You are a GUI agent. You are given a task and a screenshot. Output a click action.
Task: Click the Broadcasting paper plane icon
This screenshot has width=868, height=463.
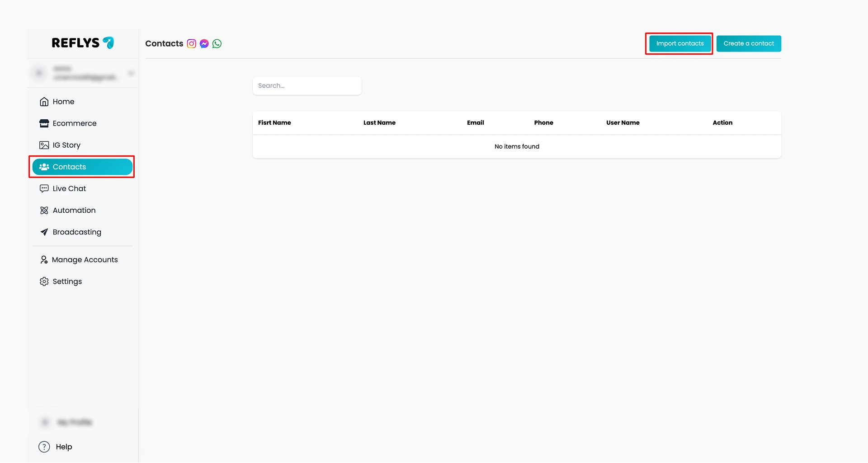(44, 232)
